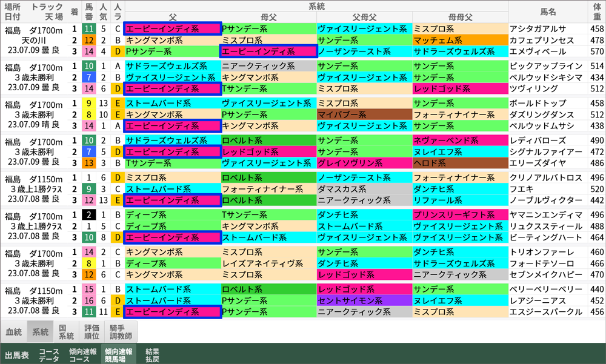Click ネヴァーベンド系 cell in レディバローズ row
Image resolution: width=606 pixels, height=364 pixels.
461,141
